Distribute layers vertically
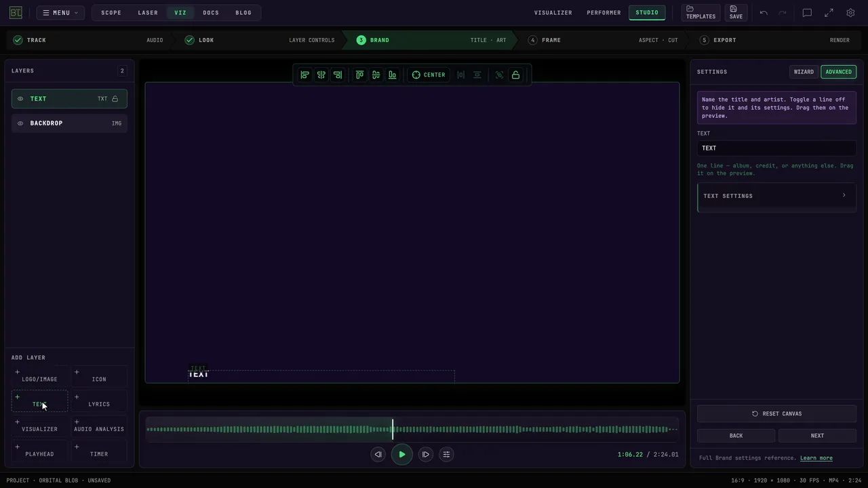 click(x=477, y=75)
